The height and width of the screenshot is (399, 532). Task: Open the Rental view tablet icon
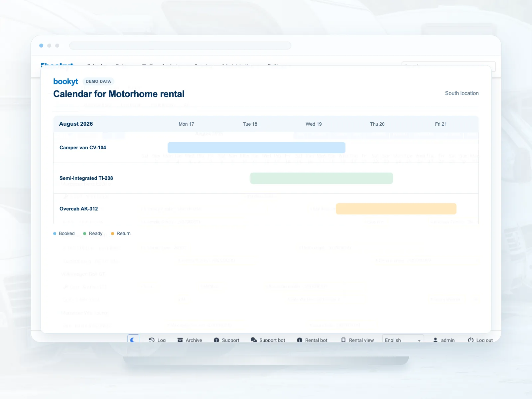(x=343, y=340)
